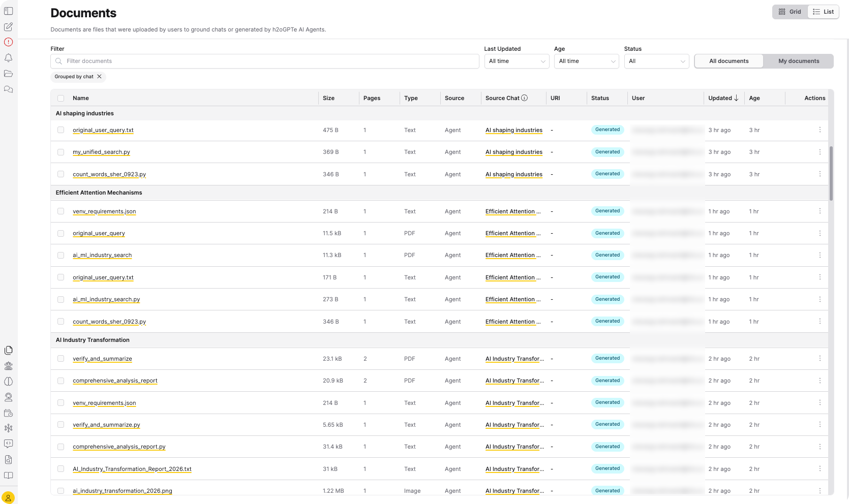Open the yellow user profile avatar

8,497
